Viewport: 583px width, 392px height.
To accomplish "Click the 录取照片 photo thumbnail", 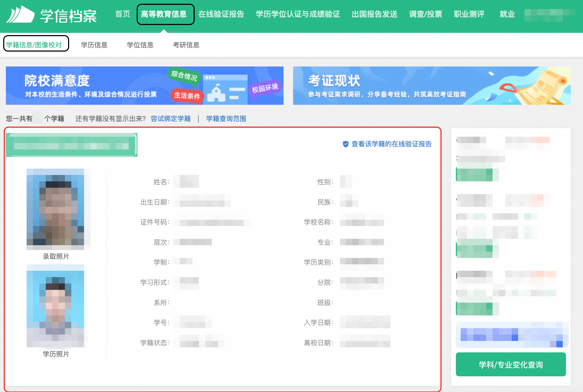I will (55, 209).
